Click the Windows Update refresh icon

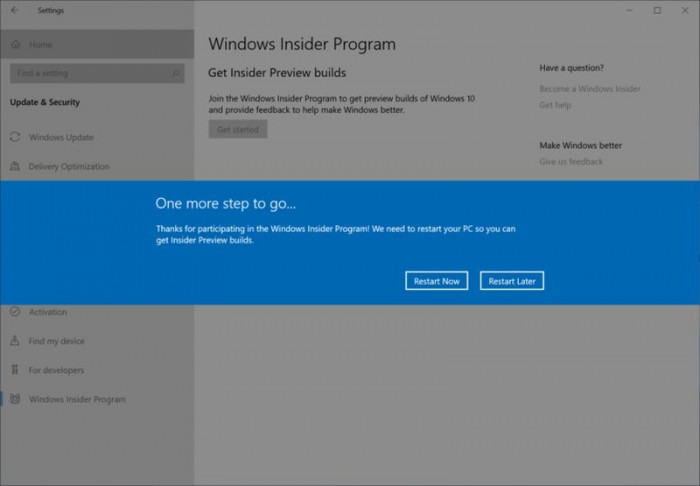[15, 137]
